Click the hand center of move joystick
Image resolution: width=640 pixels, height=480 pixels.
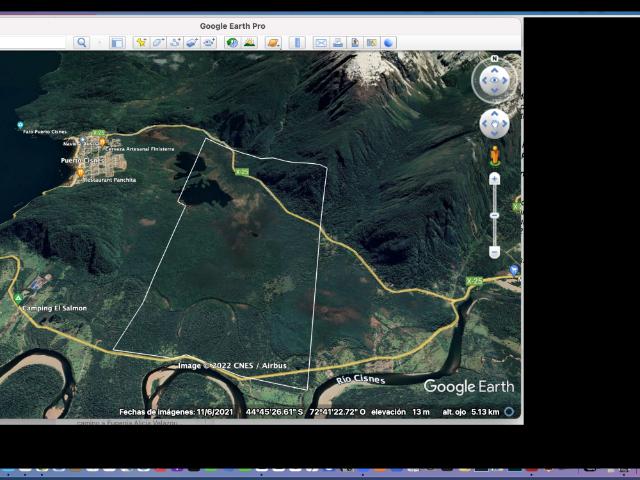coord(494,124)
